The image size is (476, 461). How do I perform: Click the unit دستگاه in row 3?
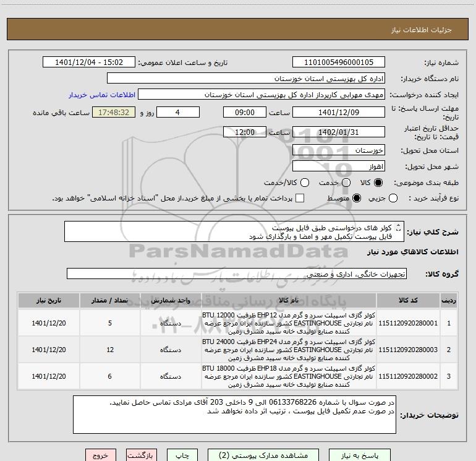pos(171,376)
